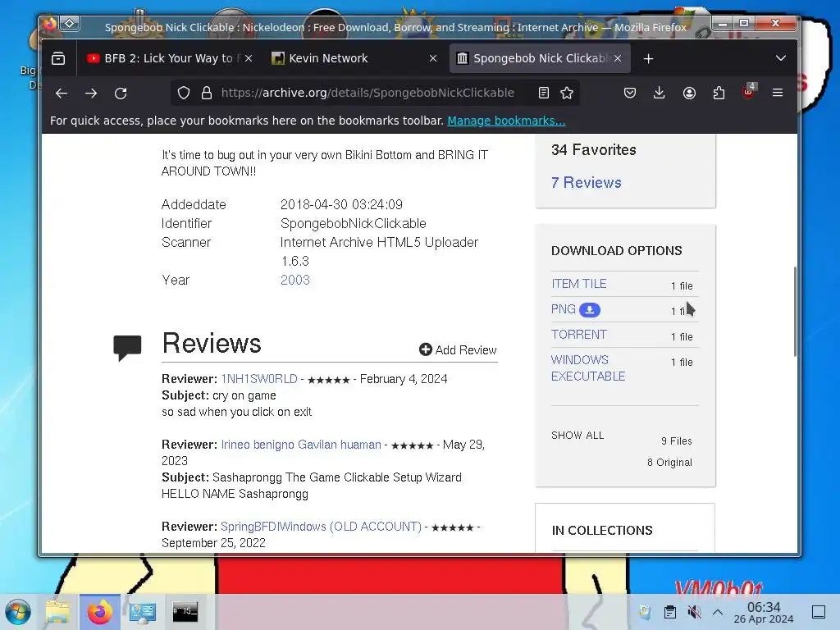Click SHOW ALL files

click(577, 436)
